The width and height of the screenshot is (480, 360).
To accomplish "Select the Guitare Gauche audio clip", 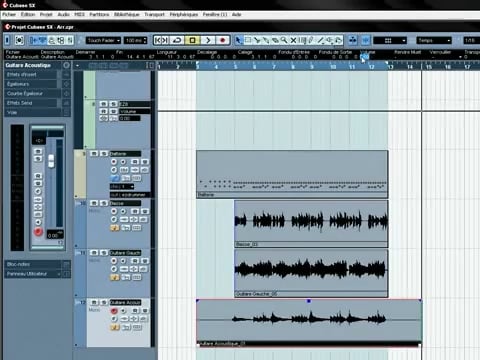I will [x=311, y=273].
